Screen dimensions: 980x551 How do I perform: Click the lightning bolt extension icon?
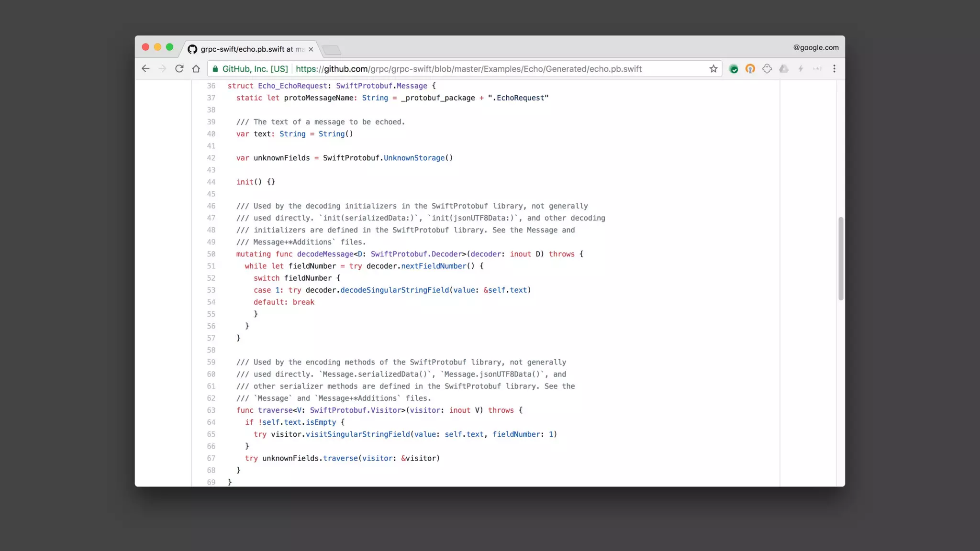[x=801, y=69]
